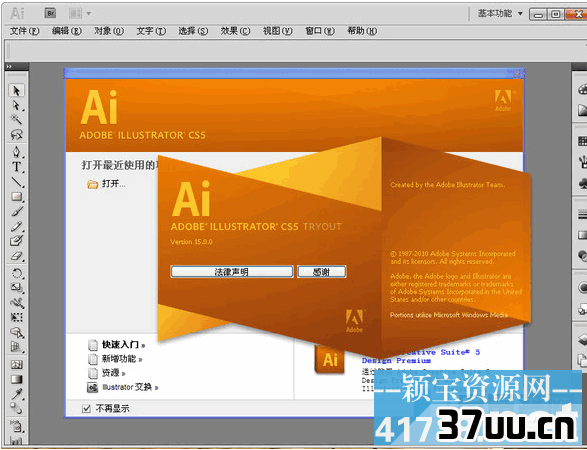
Task: Open Adobe Bridge via Br icon
Action: tap(50, 13)
